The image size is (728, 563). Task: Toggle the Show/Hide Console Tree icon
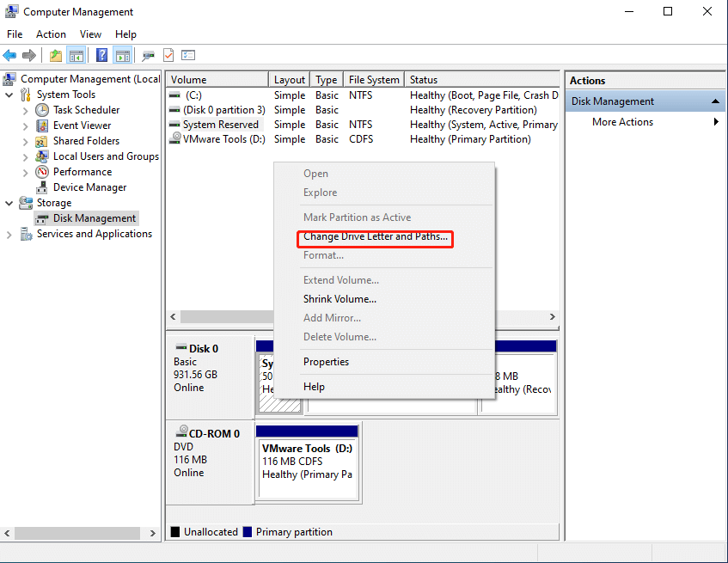[76, 56]
